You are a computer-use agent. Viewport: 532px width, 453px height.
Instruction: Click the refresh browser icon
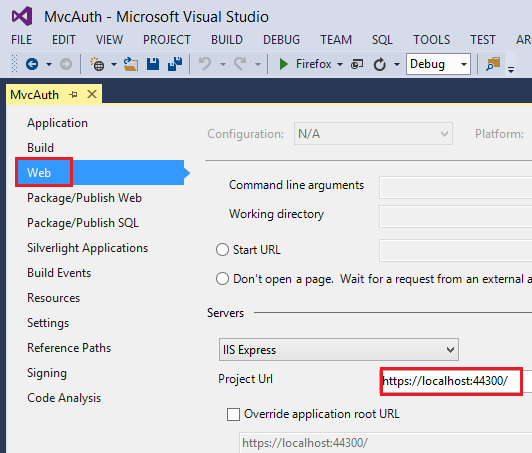pos(380,64)
